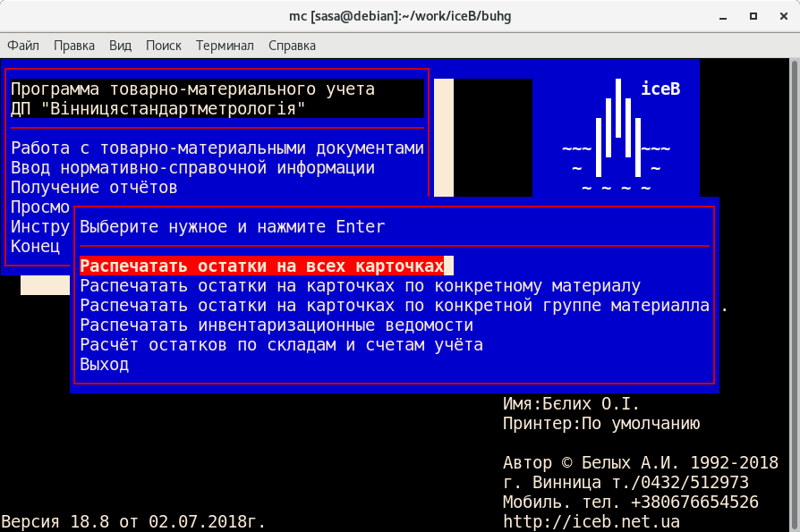Click the Программа товарно-материального учета title
Image resolution: width=800 pixels, height=532 pixels.
pyautogui.click(x=193, y=89)
